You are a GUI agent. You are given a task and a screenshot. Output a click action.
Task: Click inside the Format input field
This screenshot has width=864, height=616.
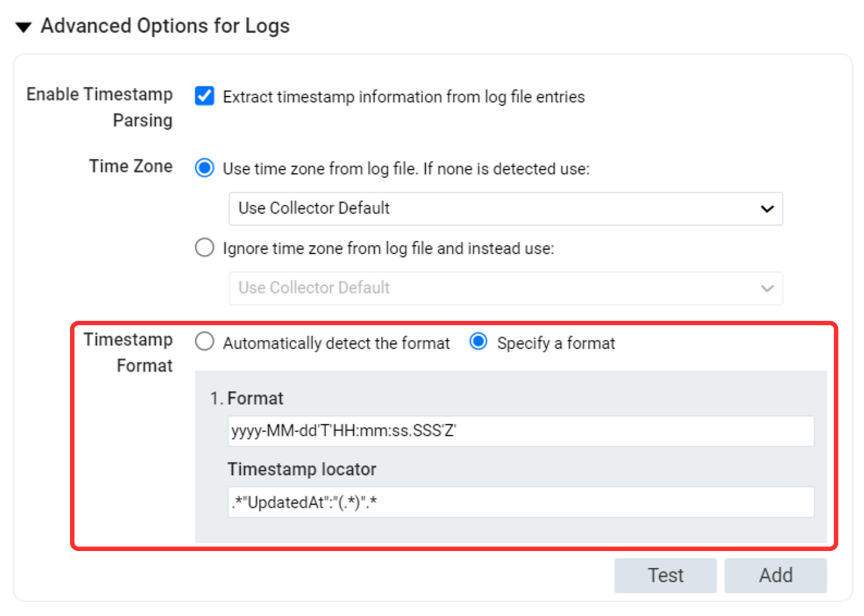coord(520,431)
